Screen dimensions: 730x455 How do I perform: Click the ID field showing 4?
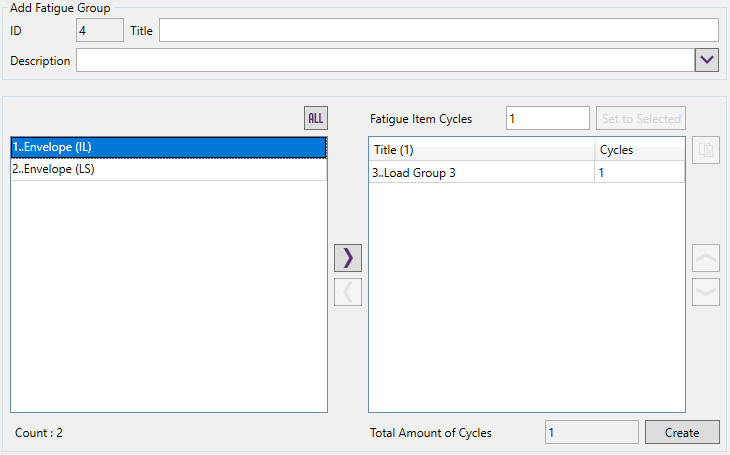tap(100, 31)
